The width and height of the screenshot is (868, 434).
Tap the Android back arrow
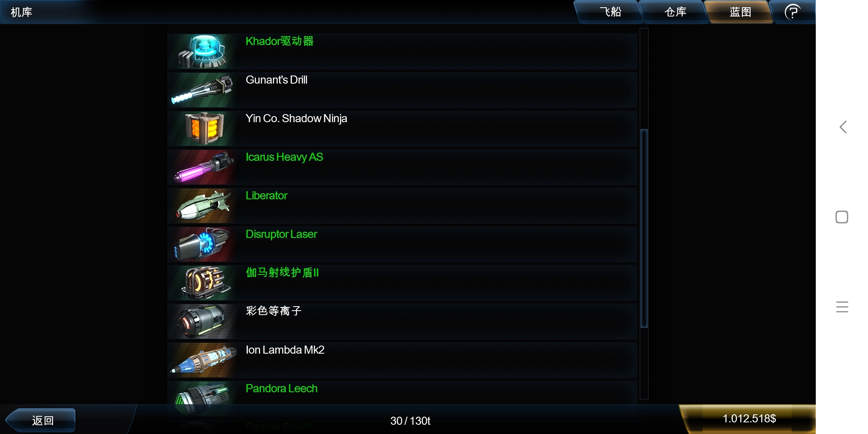(x=843, y=127)
